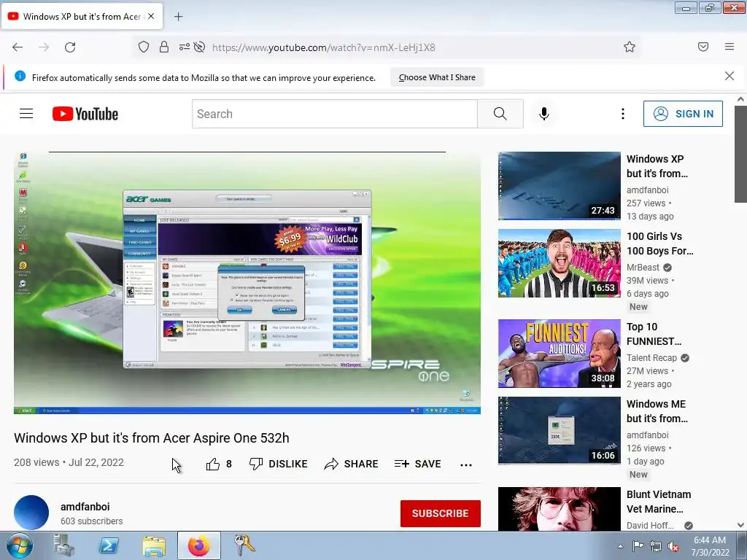
Task: Open Windows ME but it's from title
Action: [657, 411]
